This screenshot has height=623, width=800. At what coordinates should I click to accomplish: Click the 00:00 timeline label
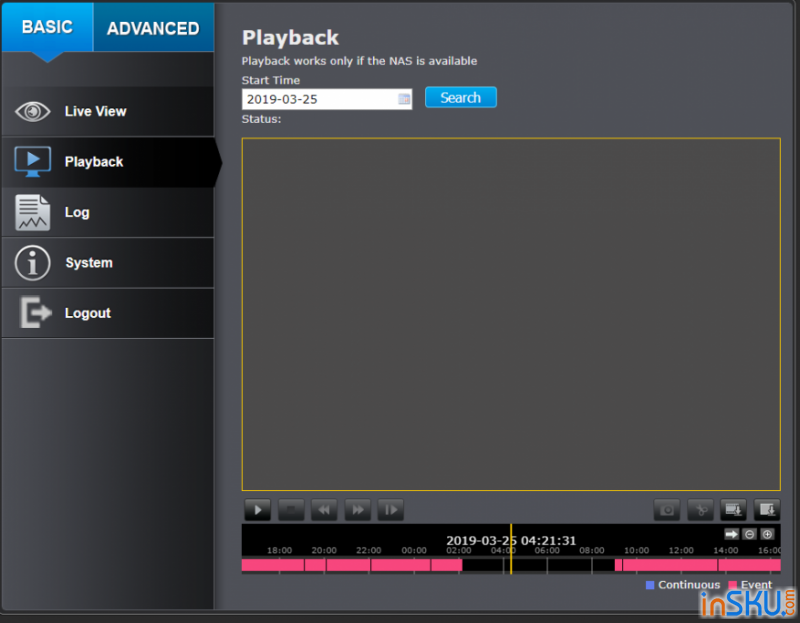pyautogui.click(x=414, y=551)
